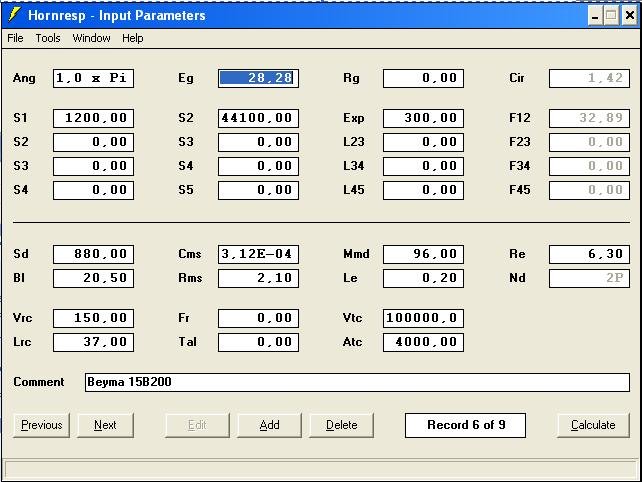This screenshot has width=642, height=482.
Task: Click the Add record button
Action: coord(269,425)
